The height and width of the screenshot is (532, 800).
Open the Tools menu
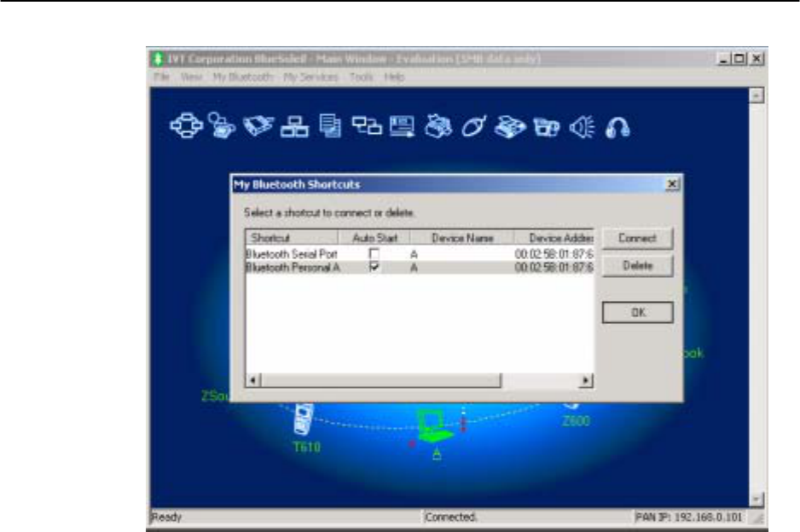coord(362,77)
